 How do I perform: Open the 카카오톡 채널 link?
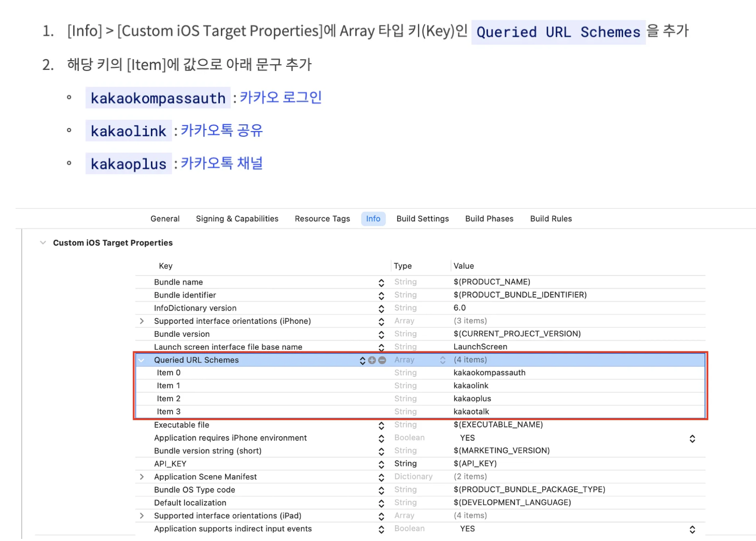click(x=222, y=163)
